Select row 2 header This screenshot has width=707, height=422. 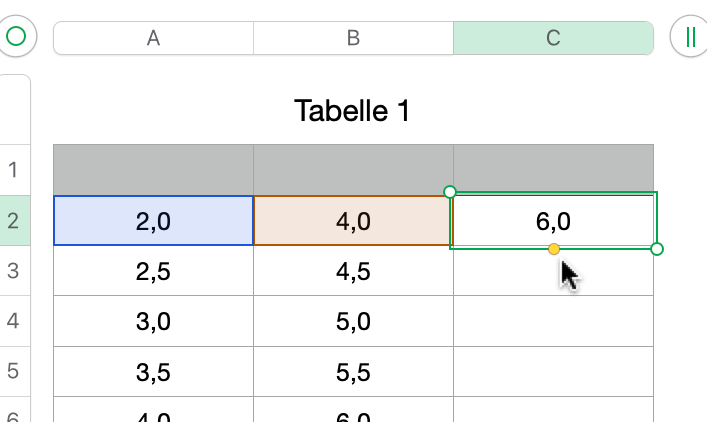(14, 221)
